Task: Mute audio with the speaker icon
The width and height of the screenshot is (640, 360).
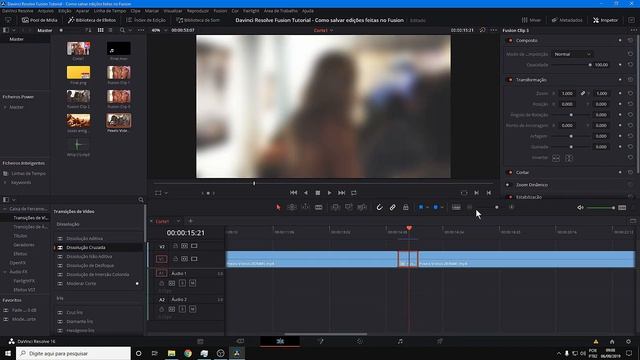Action: (x=580, y=208)
